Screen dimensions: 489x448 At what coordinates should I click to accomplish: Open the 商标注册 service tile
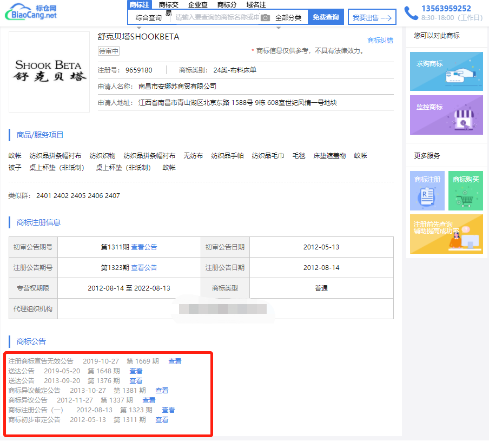point(427,190)
